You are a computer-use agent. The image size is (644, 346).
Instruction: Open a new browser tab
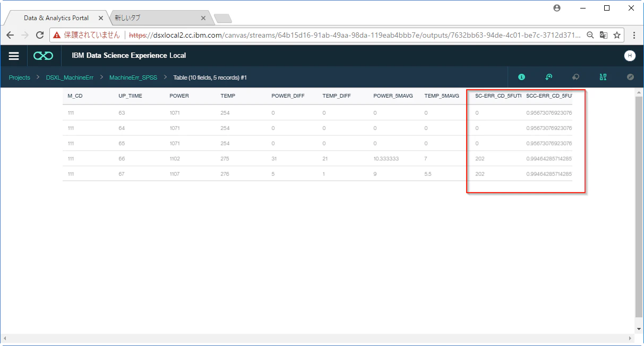[223, 19]
